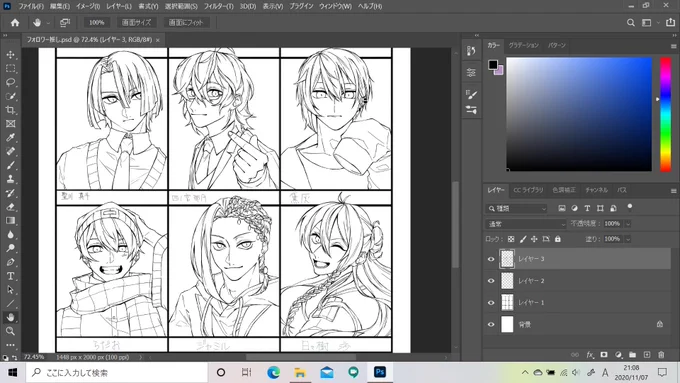Select the Pen tool
The image size is (680, 383).
pos(10,262)
